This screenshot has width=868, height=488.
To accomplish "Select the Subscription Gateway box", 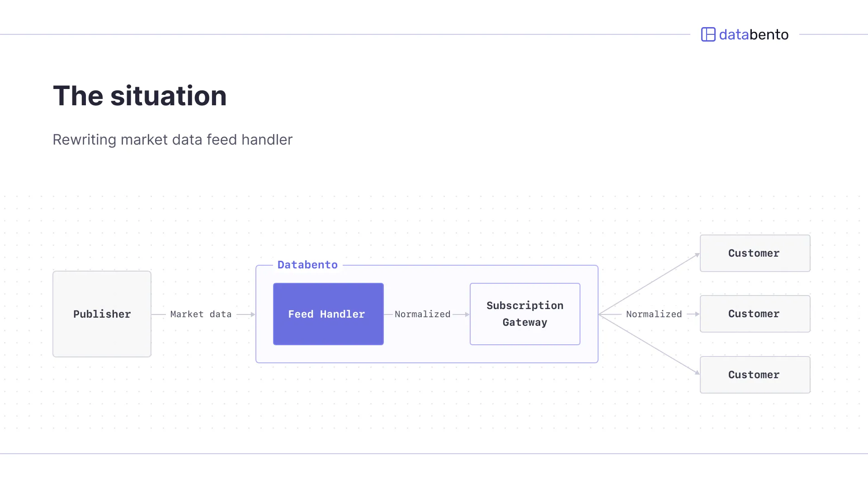I will click(x=525, y=314).
